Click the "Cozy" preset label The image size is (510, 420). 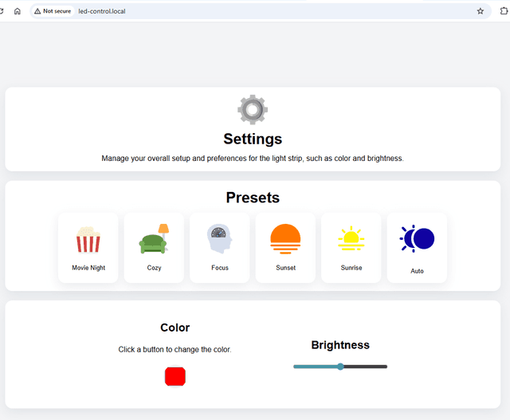pos(154,268)
